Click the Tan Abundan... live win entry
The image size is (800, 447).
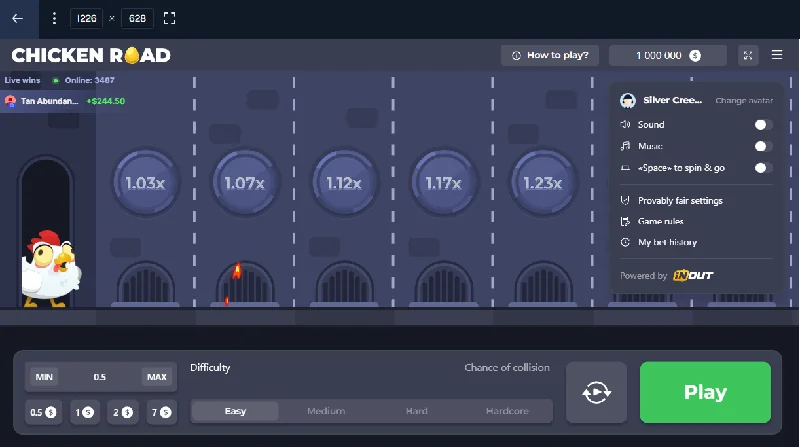65,101
